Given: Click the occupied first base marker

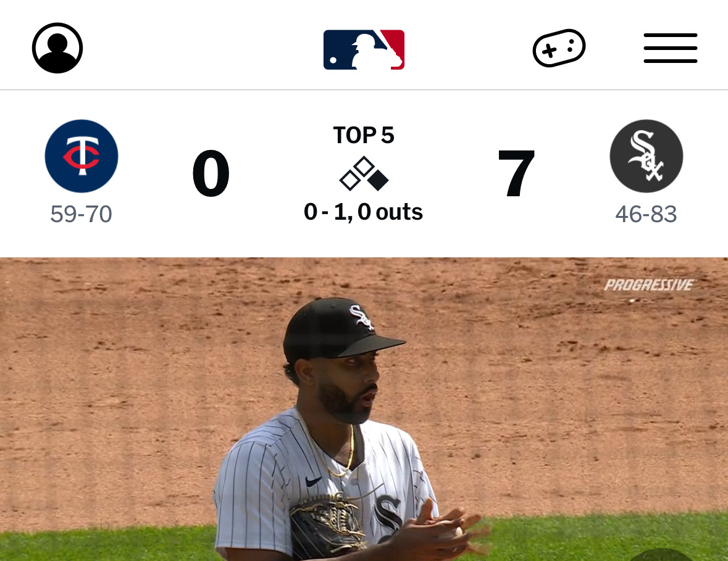Looking at the screenshot, I should point(377,180).
